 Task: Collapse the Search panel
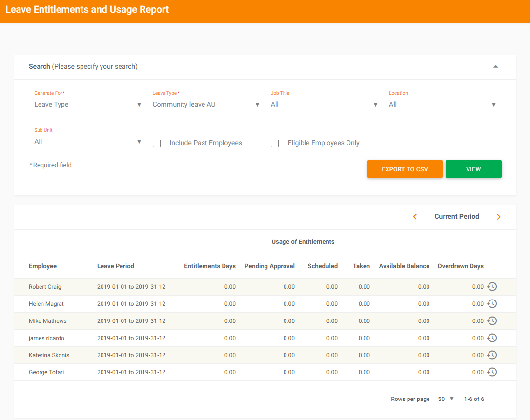point(496,66)
